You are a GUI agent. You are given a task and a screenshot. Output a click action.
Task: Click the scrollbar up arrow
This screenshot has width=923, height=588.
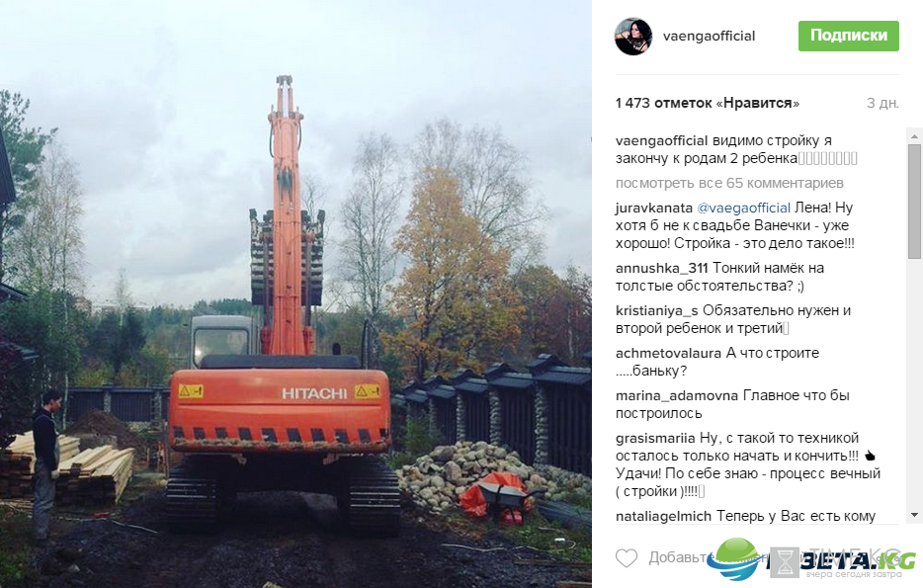(914, 136)
